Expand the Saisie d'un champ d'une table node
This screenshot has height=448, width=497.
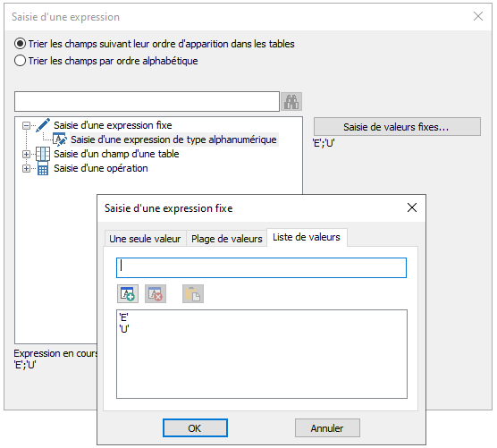tap(26, 155)
